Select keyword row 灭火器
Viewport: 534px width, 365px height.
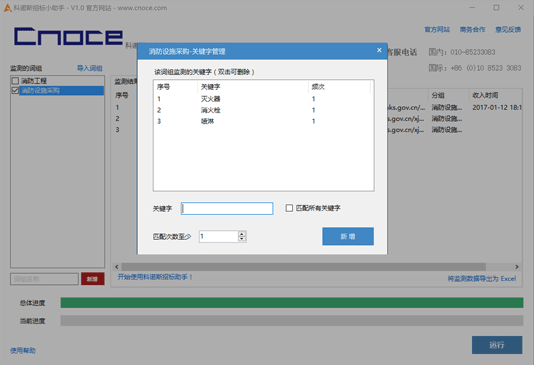[263, 99]
